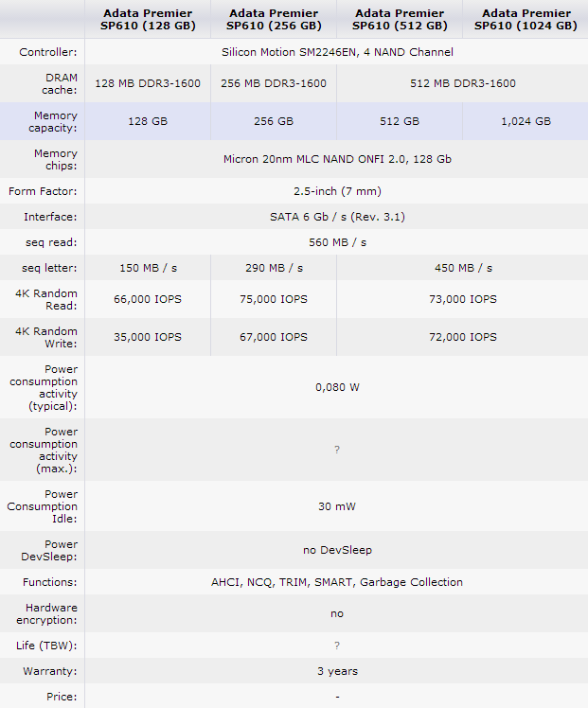
Task: Click the 512 GB capacity cell
Action: click(400, 121)
